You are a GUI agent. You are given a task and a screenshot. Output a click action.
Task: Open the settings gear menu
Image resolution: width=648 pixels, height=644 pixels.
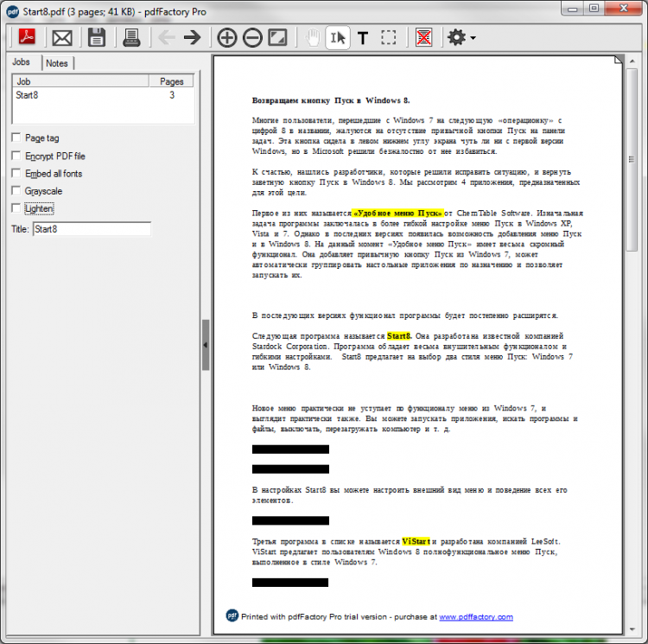457,38
